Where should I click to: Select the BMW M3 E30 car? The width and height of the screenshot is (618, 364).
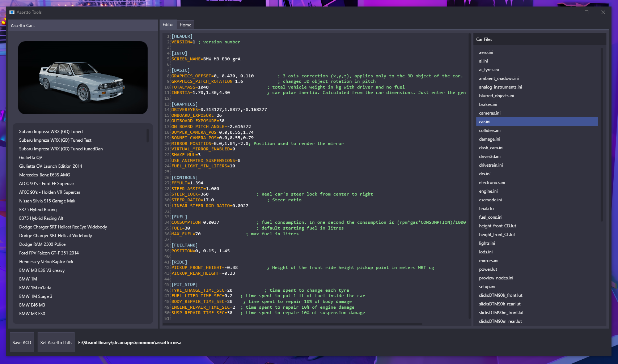[33, 313]
